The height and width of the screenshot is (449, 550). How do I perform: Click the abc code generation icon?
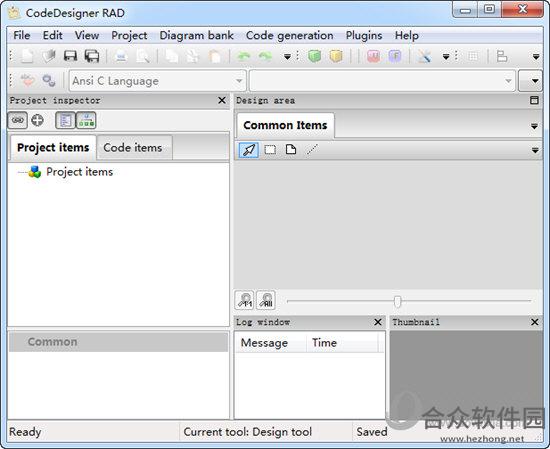point(27,81)
